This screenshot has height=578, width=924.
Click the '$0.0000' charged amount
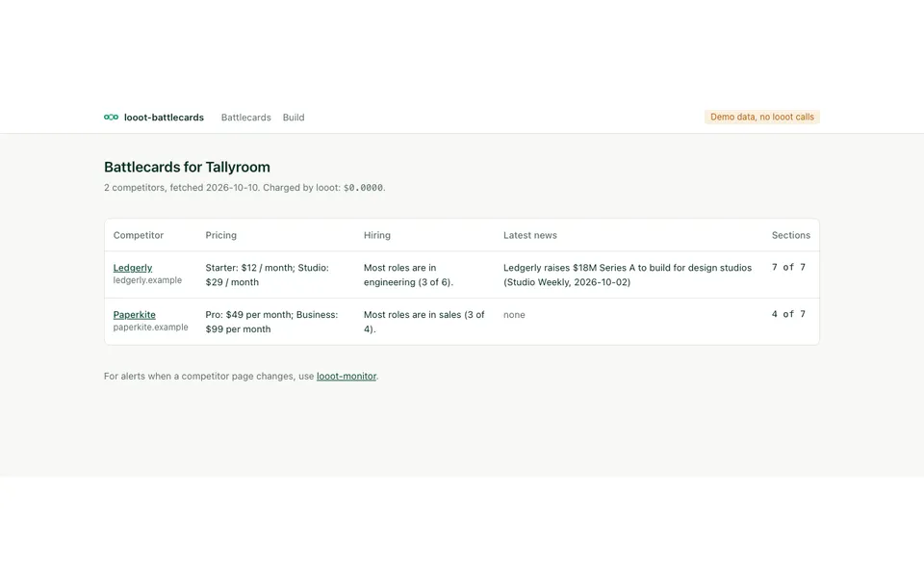[363, 188]
